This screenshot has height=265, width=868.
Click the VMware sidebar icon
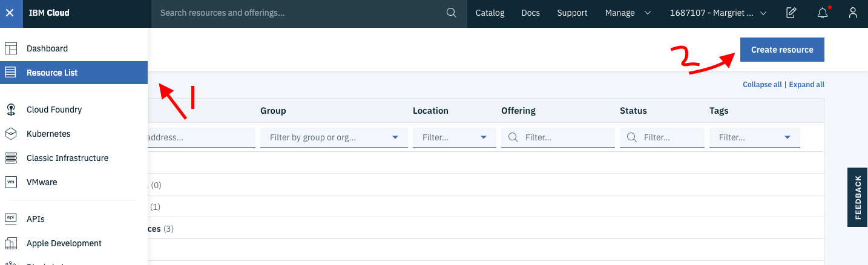click(x=11, y=182)
